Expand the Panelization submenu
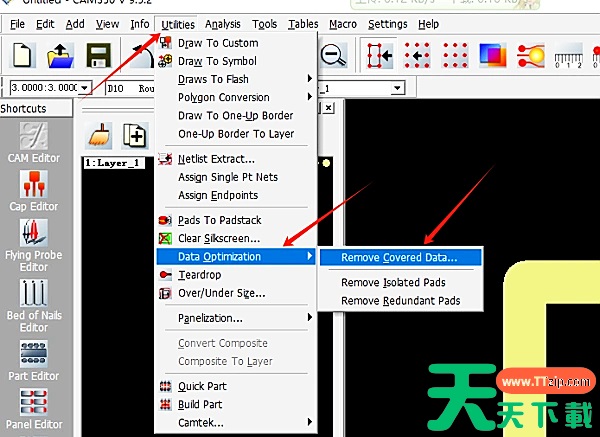Image resolution: width=600 pixels, height=437 pixels. (236, 318)
